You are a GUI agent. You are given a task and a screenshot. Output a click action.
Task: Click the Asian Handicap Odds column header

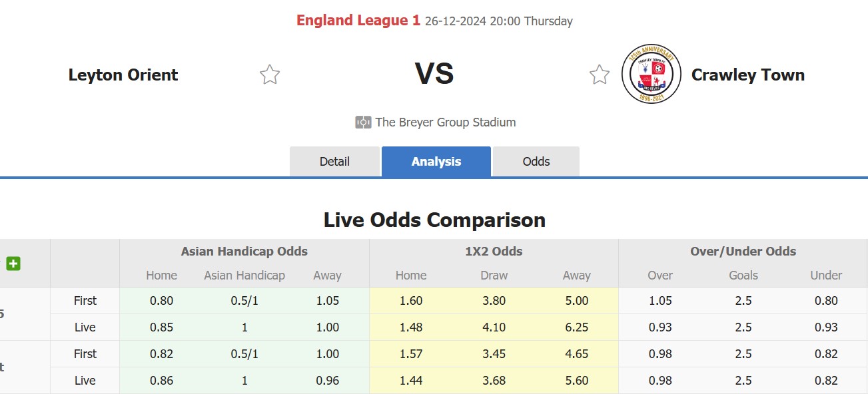(244, 252)
